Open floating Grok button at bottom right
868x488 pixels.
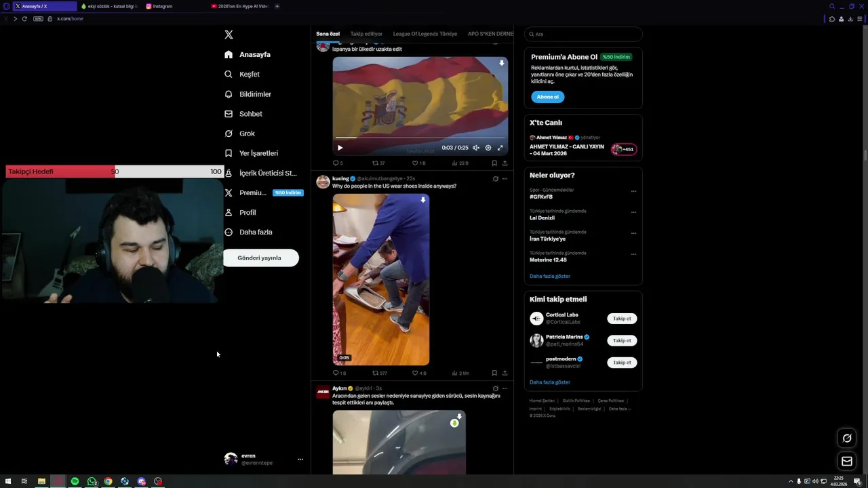[847, 438]
